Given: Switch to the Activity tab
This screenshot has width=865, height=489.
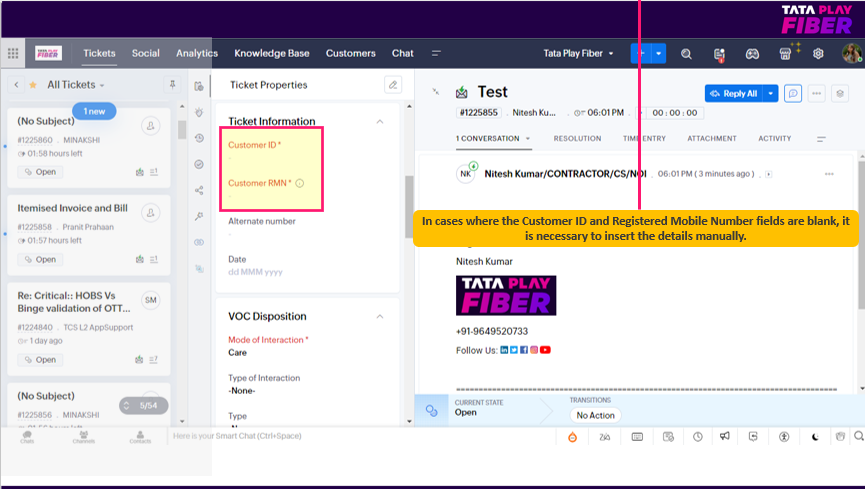Looking at the screenshot, I should [775, 139].
